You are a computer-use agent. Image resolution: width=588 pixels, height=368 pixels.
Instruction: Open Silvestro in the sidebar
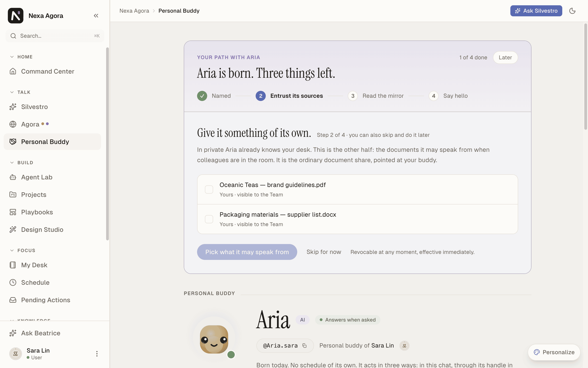pos(52,106)
